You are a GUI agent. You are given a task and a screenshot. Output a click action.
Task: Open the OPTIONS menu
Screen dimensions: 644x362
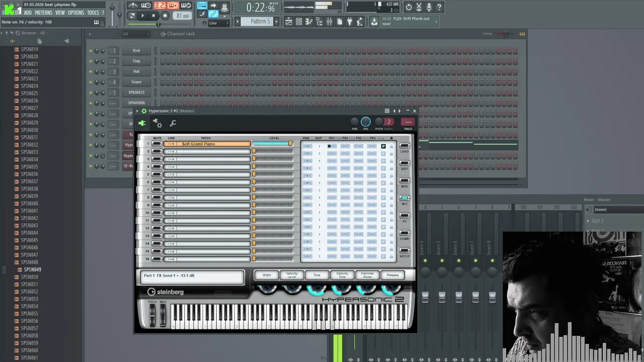[x=76, y=13]
